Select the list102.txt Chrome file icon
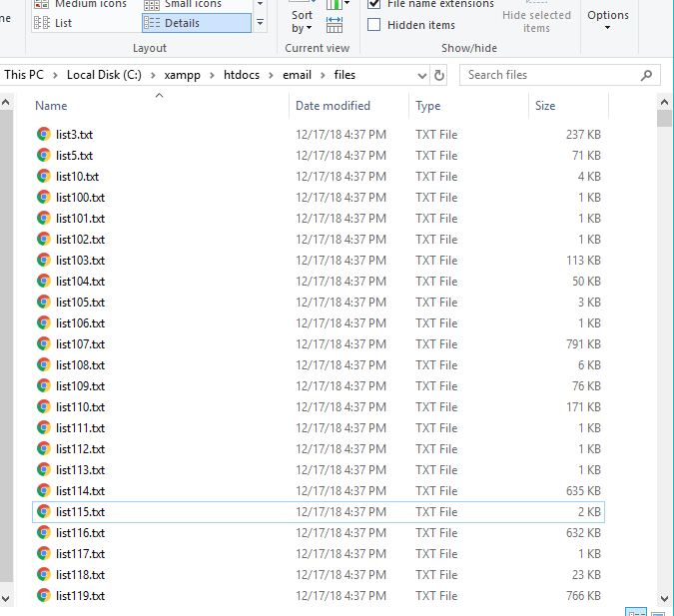Screen dimensions: 674x616 point(43,239)
